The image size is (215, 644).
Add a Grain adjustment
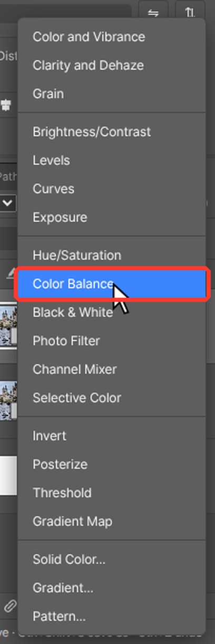(x=112, y=94)
